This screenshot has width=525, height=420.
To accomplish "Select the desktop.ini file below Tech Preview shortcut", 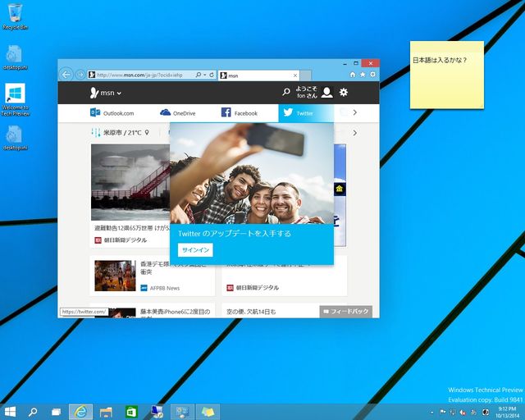I will pos(15,138).
